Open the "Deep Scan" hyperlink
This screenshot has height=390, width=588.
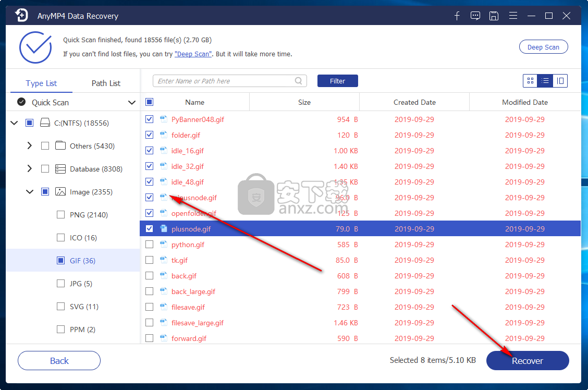(x=193, y=54)
